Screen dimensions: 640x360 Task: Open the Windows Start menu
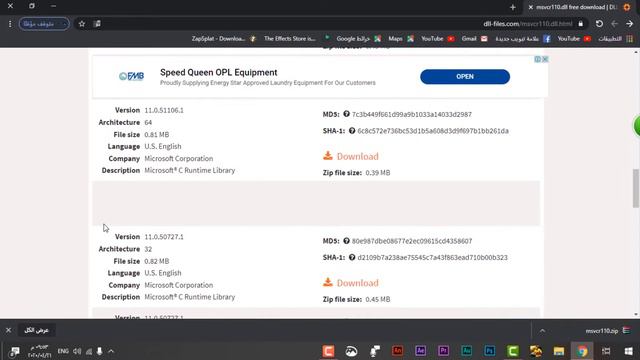(x=629, y=351)
